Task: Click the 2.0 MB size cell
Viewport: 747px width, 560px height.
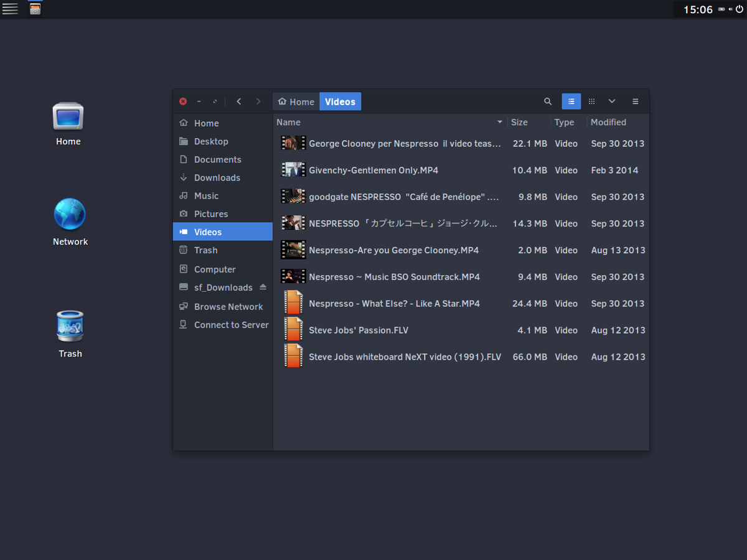Action: point(533,250)
